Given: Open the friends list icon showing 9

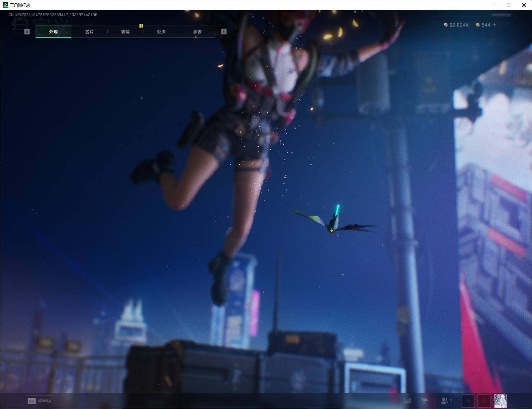Looking at the screenshot, I should [x=446, y=401].
